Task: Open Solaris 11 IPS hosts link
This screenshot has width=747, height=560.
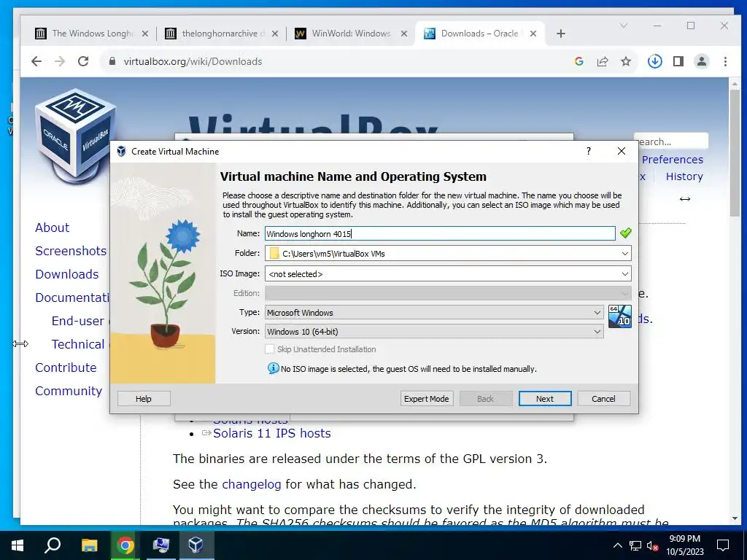Action: tap(271, 433)
